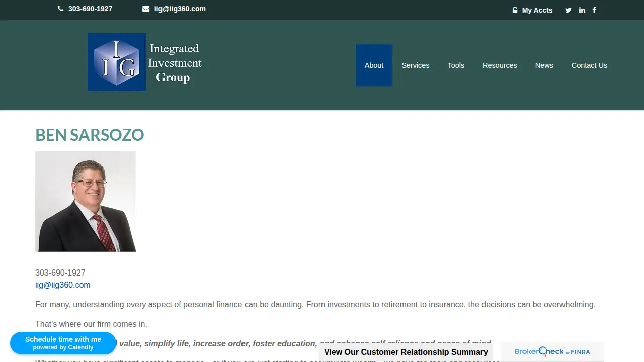Image resolution: width=644 pixels, height=362 pixels.
Task: Click the My Accts lock icon
Action: coord(515,10)
